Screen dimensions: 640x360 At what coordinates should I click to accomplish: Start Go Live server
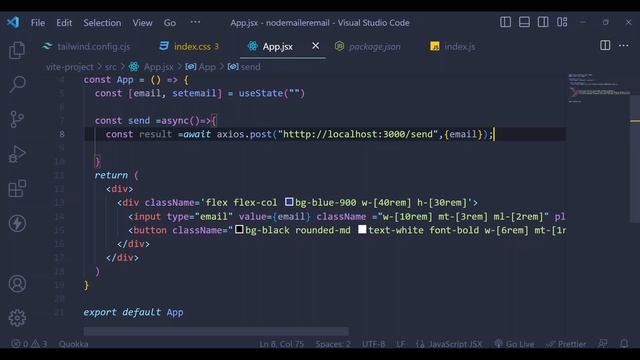[x=514, y=344]
